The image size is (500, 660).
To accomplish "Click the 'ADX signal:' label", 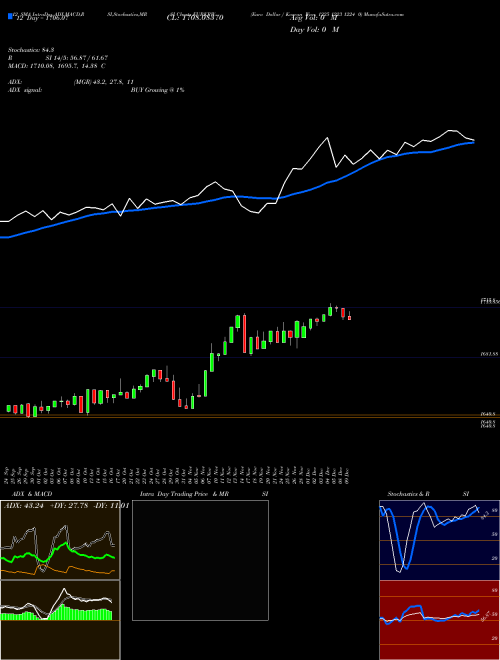I will coord(25,90).
